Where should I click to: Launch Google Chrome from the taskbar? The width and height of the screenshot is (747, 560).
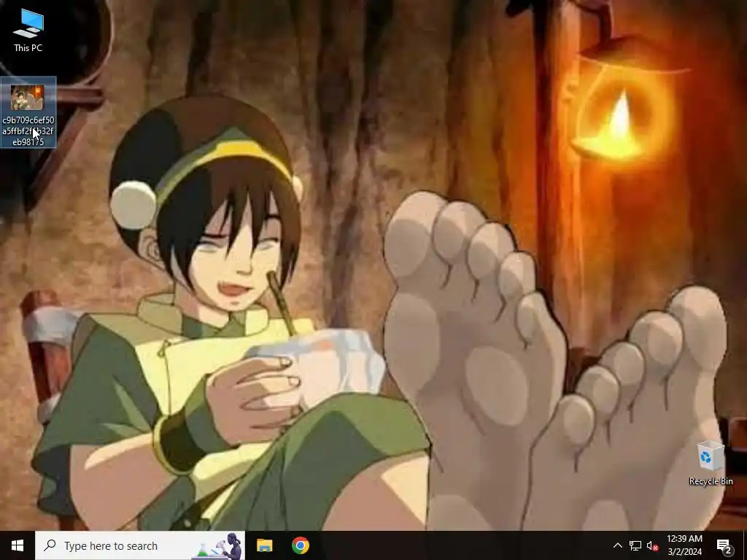tap(300, 545)
